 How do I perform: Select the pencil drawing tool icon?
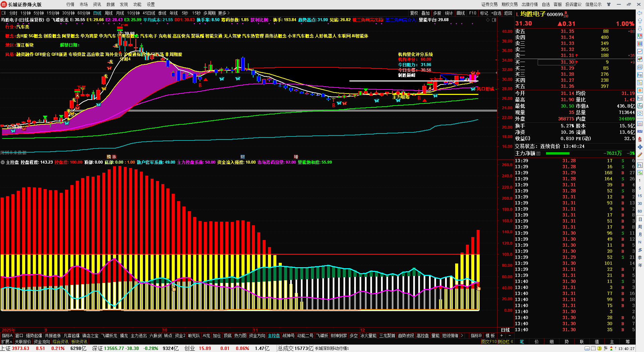[x=640, y=155]
